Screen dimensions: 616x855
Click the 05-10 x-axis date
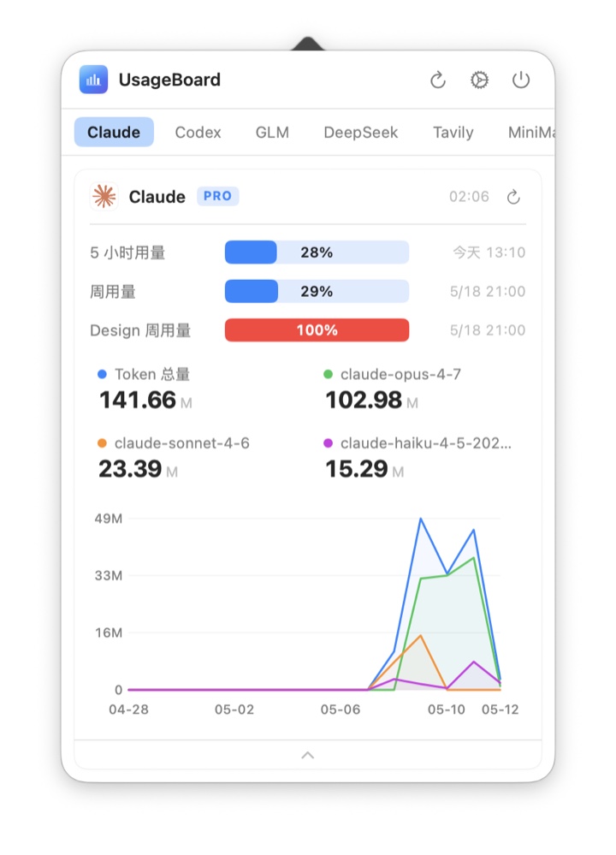447,710
